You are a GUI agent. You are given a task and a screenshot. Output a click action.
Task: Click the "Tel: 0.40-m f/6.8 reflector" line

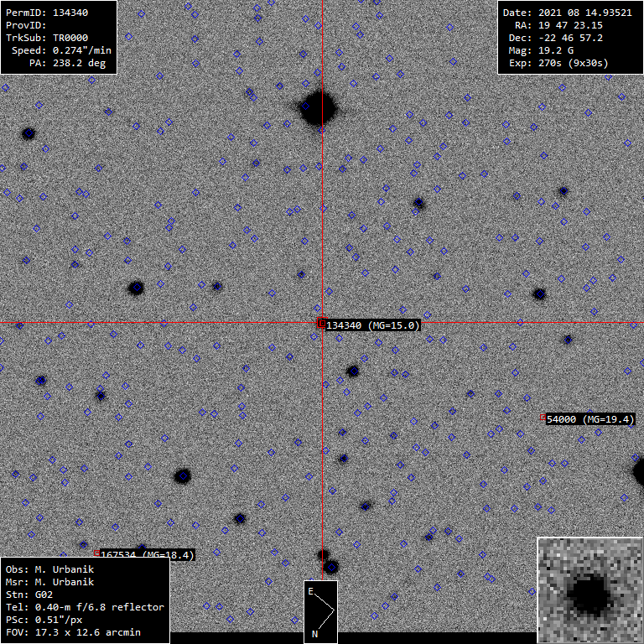click(x=85, y=607)
